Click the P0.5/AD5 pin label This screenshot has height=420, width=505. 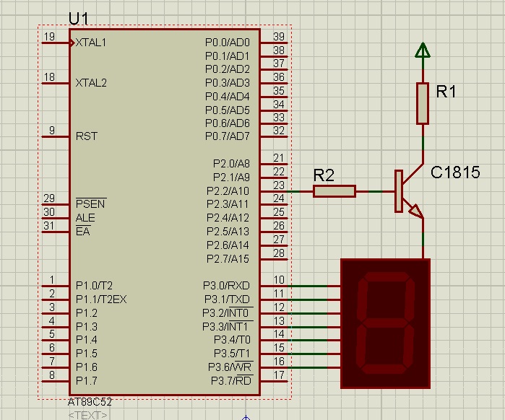[228, 110]
